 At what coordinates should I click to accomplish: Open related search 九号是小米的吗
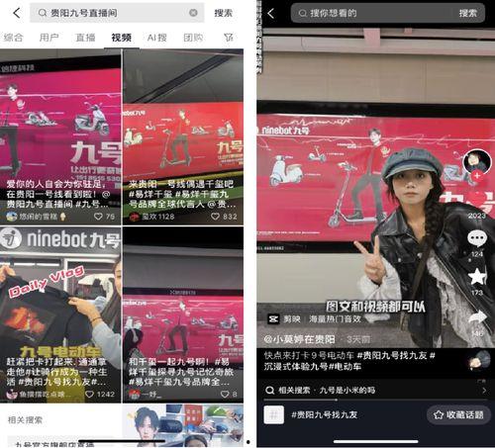click(x=347, y=391)
